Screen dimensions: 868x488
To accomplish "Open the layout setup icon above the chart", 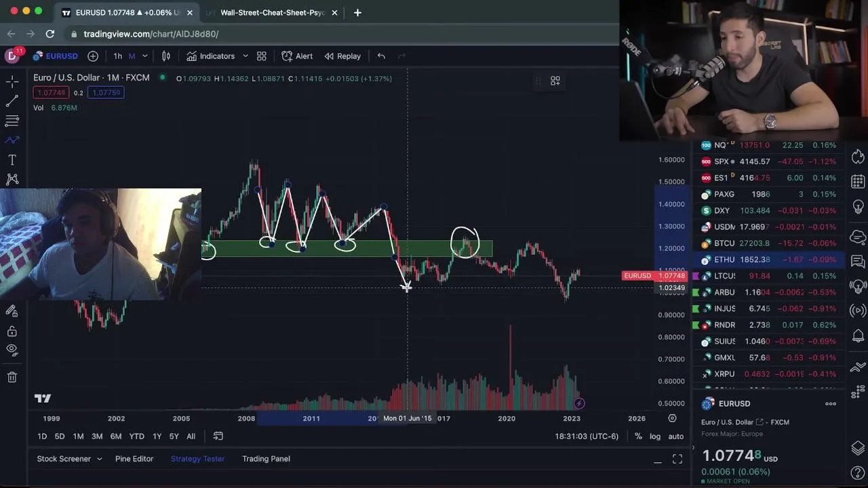I will [555, 81].
